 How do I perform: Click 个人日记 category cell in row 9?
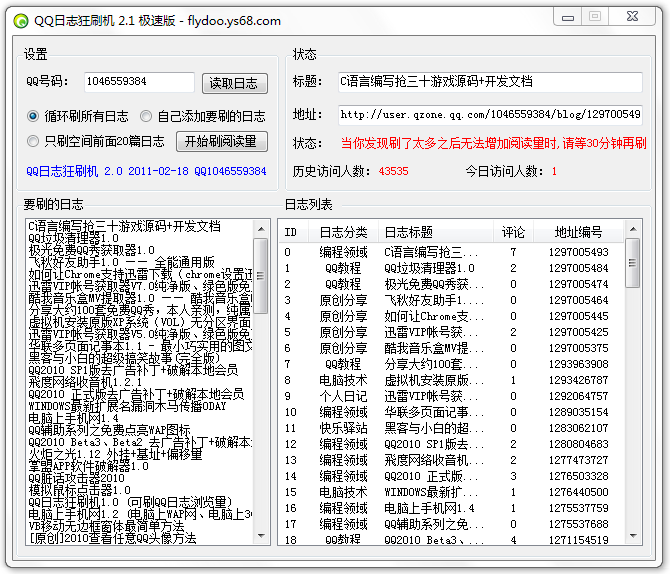(x=344, y=396)
